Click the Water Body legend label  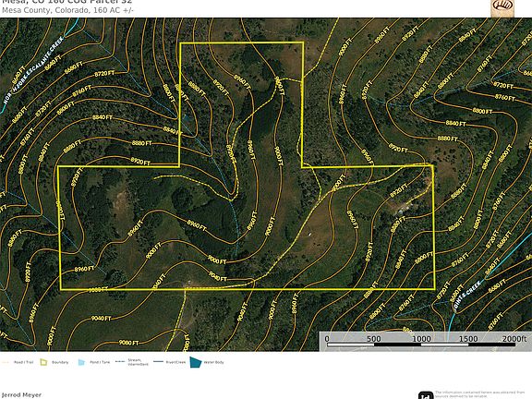coord(213,362)
